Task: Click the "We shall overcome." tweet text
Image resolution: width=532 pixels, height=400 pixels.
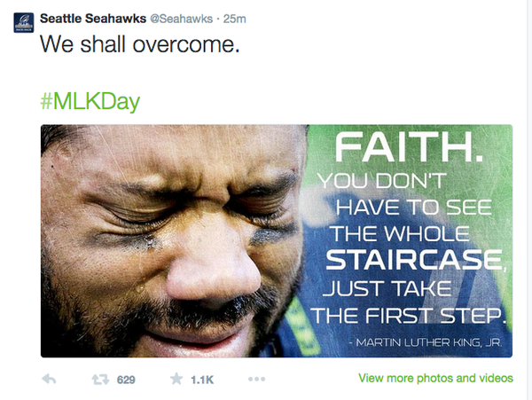Action: [x=140, y=44]
